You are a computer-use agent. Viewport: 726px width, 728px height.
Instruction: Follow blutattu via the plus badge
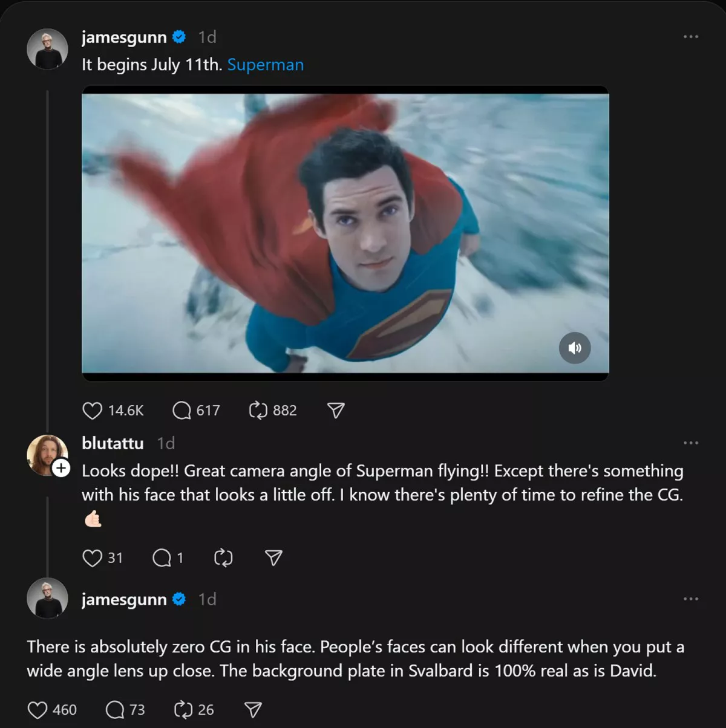pos(59,467)
